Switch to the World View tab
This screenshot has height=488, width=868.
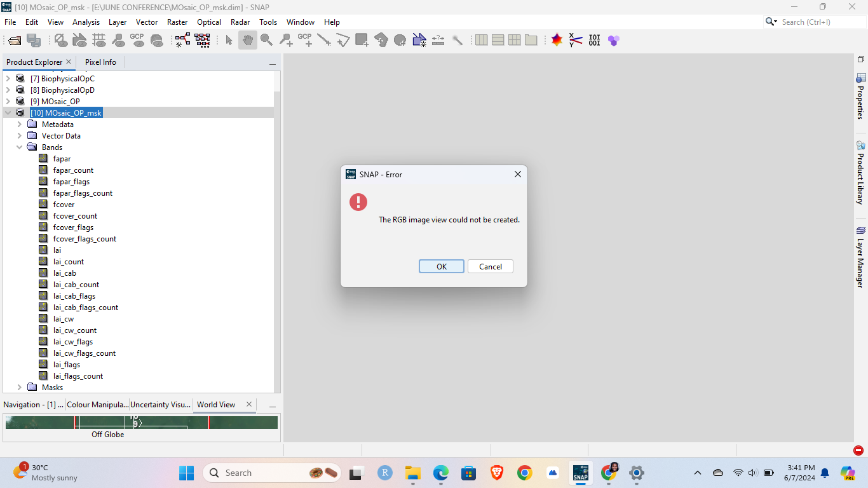point(216,404)
